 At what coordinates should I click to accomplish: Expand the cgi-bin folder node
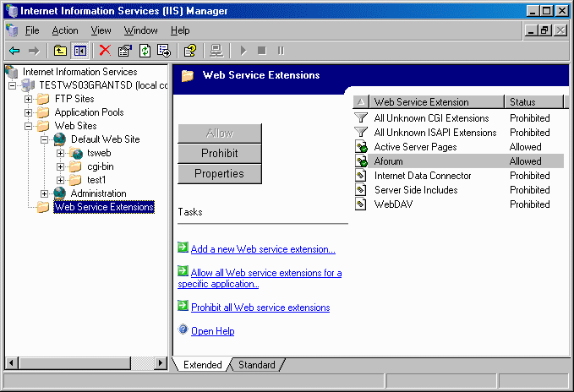coord(60,166)
